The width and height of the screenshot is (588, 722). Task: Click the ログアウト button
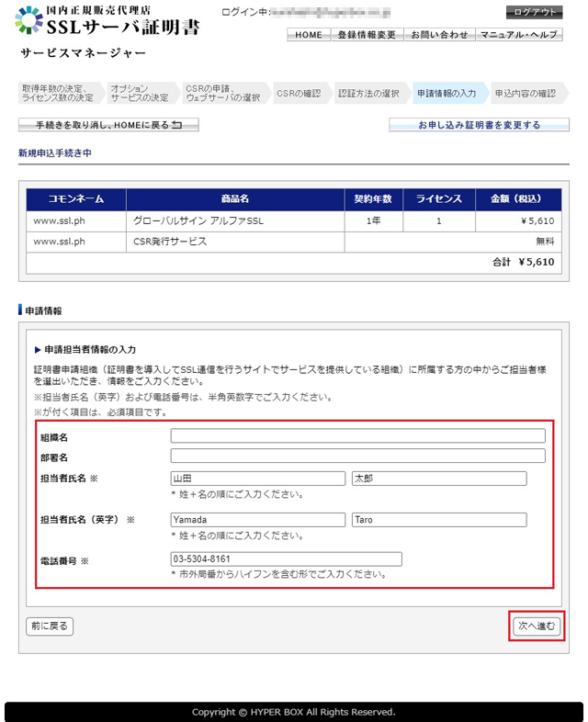point(534,12)
